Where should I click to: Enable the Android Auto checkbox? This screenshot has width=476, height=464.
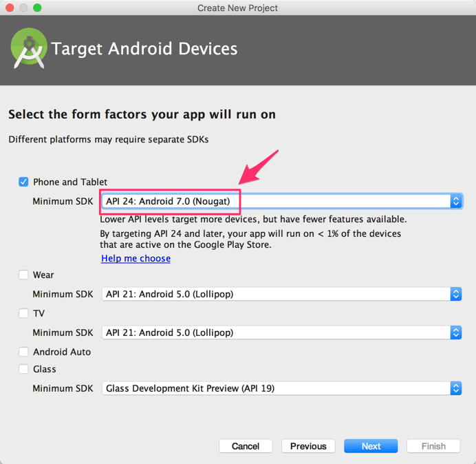[23, 352]
